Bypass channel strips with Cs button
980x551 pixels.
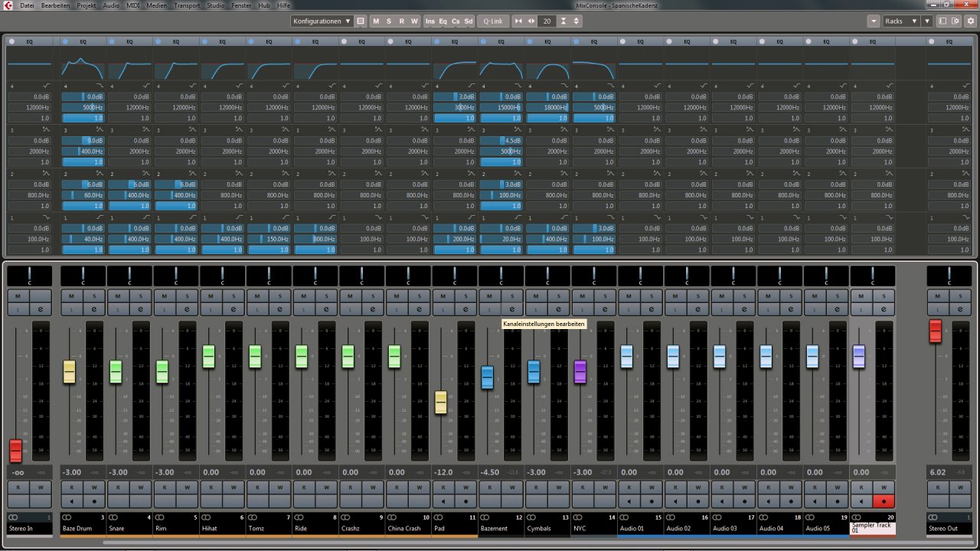[456, 21]
